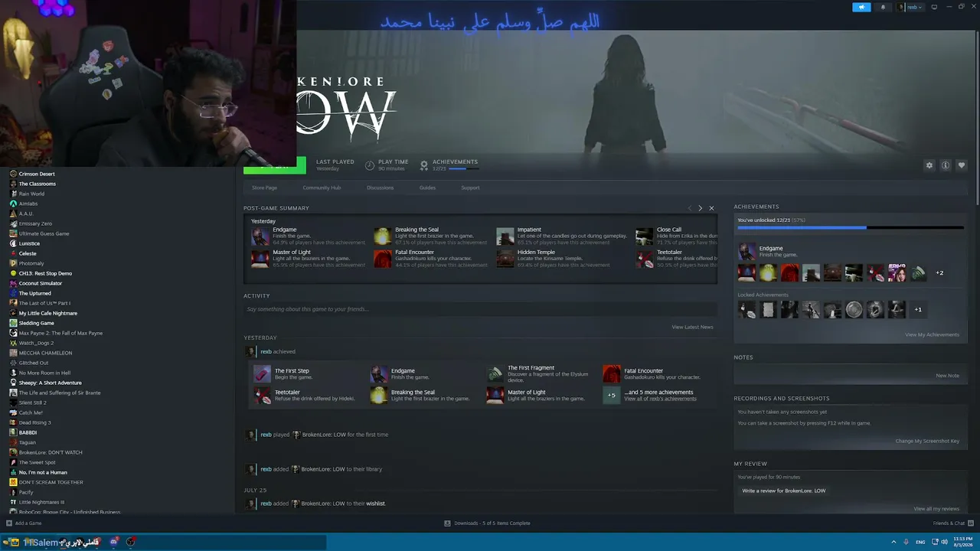Select Rain World in the library list
Image resolution: width=980 pixels, height=551 pixels.
31,194
